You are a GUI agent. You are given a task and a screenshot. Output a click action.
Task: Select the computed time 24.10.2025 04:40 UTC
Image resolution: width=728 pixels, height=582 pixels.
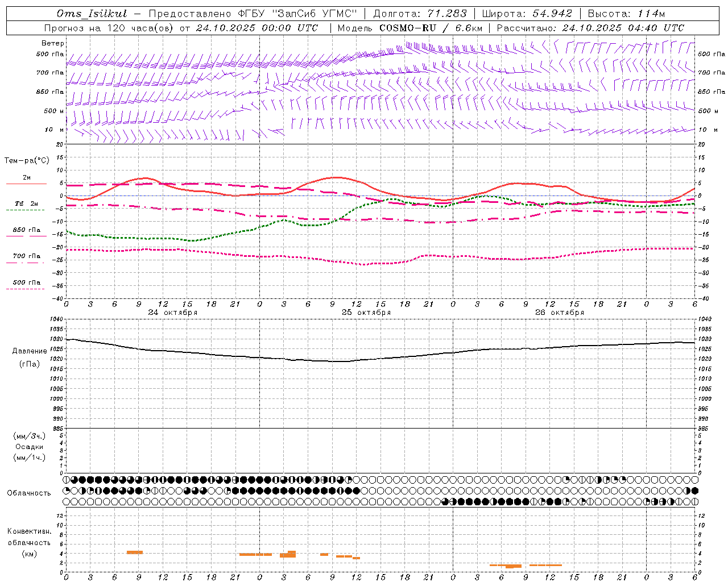(623, 28)
